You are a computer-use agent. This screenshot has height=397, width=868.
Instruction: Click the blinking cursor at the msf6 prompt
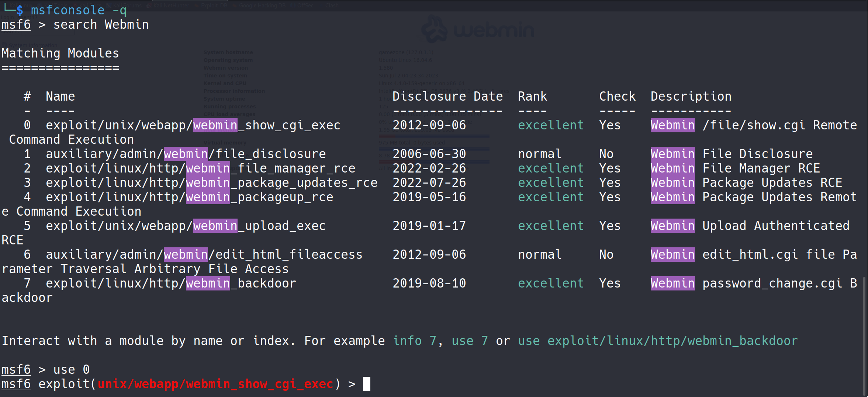click(x=366, y=384)
